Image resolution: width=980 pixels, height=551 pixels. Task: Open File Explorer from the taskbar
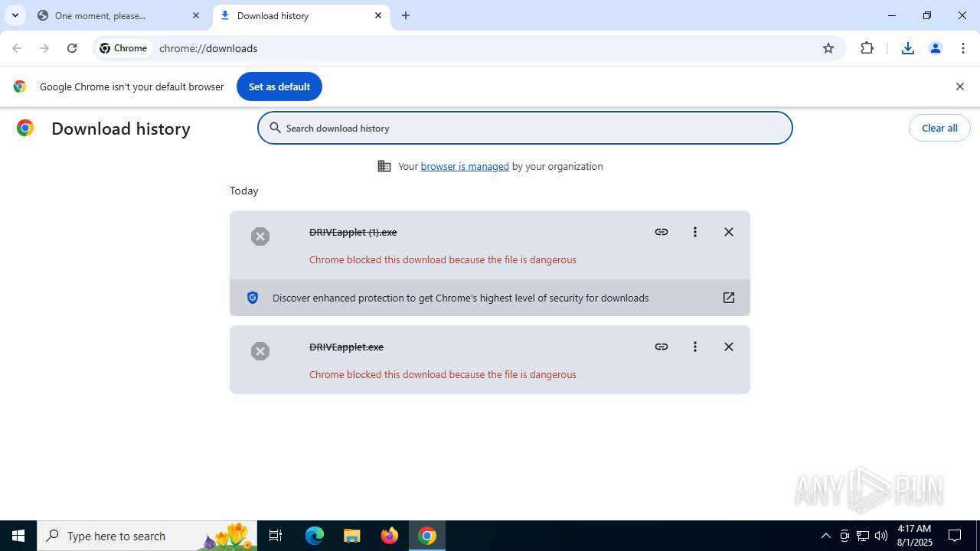pos(352,536)
